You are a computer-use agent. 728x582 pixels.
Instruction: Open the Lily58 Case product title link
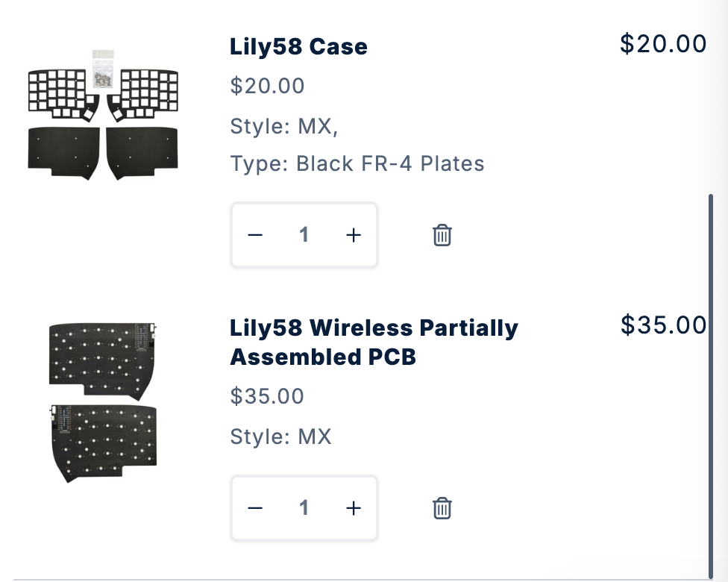(x=298, y=47)
